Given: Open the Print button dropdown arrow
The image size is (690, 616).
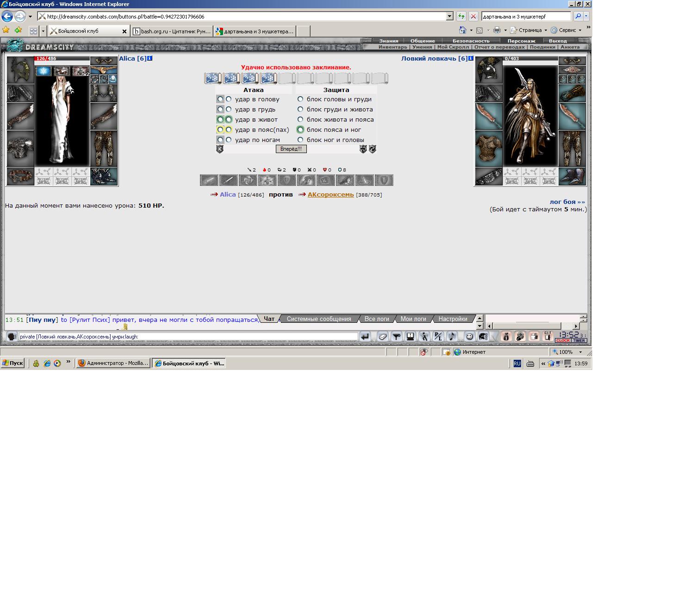Looking at the screenshot, I should click(x=505, y=30).
